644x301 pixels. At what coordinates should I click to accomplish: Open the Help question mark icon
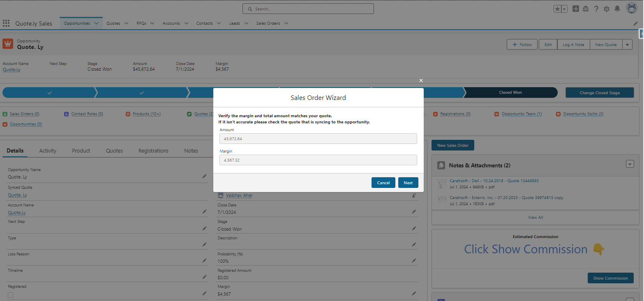coord(596,9)
